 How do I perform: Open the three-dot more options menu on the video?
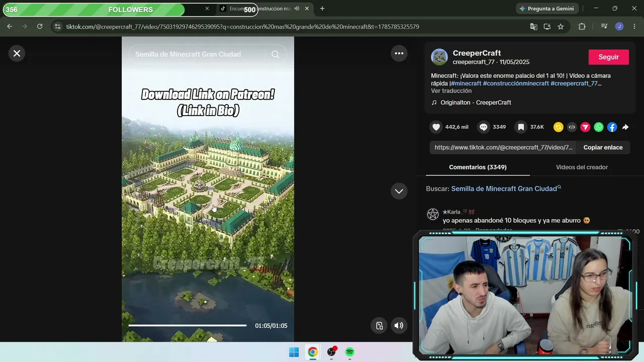pyautogui.click(x=399, y=53)
